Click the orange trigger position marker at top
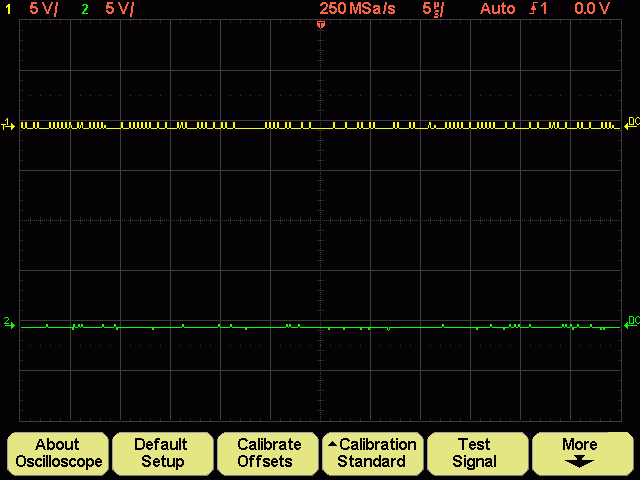Image resolution: width=640 pixels, height=480 pixels. 321,25
